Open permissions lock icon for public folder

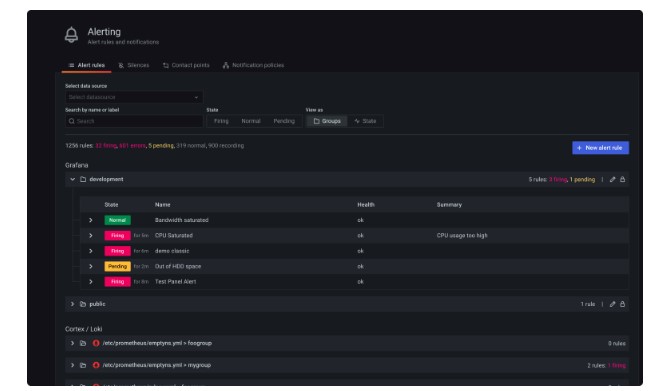[x=622, y=304]
